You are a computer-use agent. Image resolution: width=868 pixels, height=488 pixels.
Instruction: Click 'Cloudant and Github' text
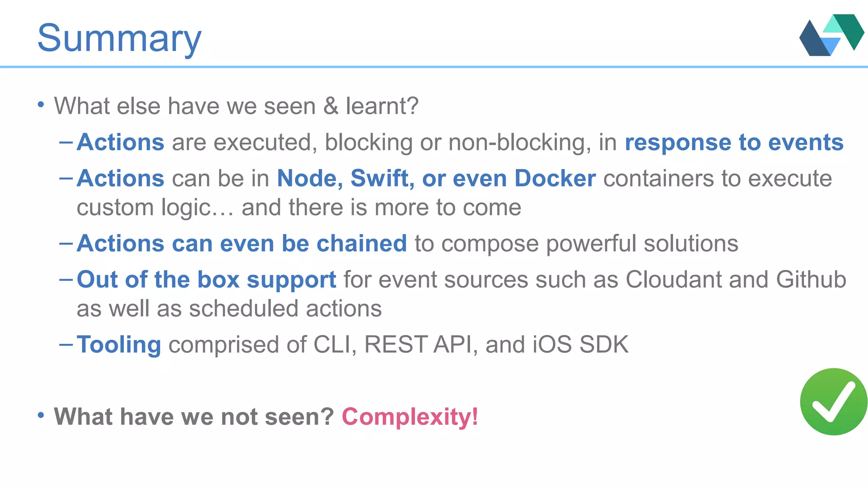736,280
